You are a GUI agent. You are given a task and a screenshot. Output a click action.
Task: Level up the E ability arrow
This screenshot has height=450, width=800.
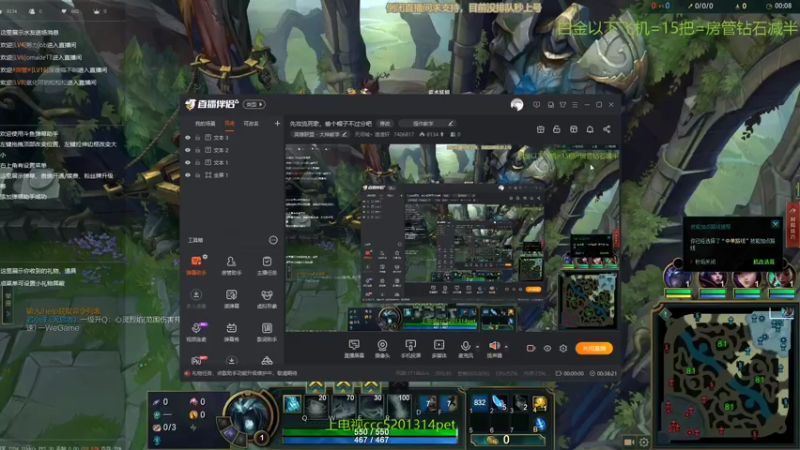(371, 385)
